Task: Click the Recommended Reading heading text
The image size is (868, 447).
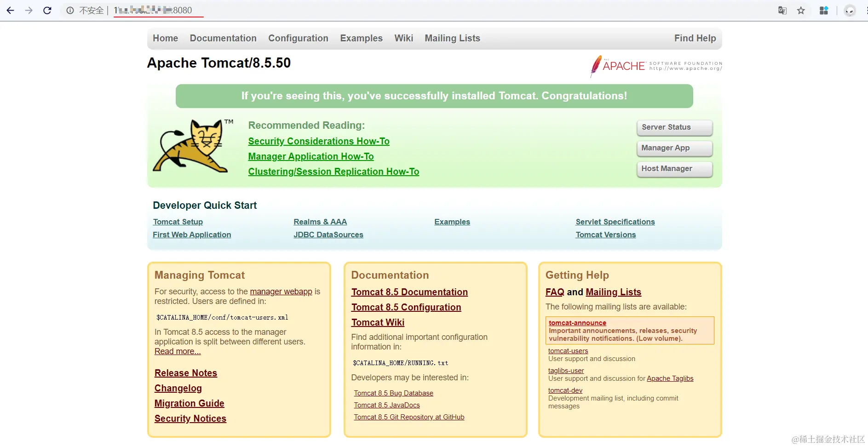Action: (x=306, y=125)
